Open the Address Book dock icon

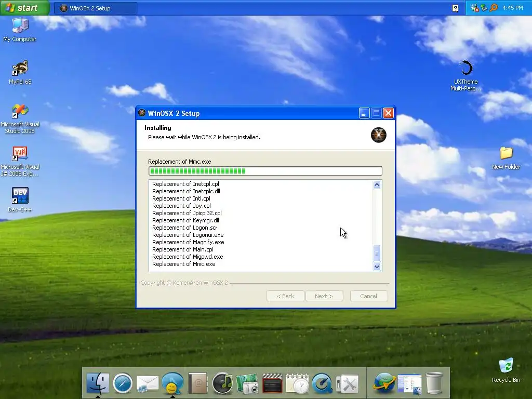(x=197, y=383)
